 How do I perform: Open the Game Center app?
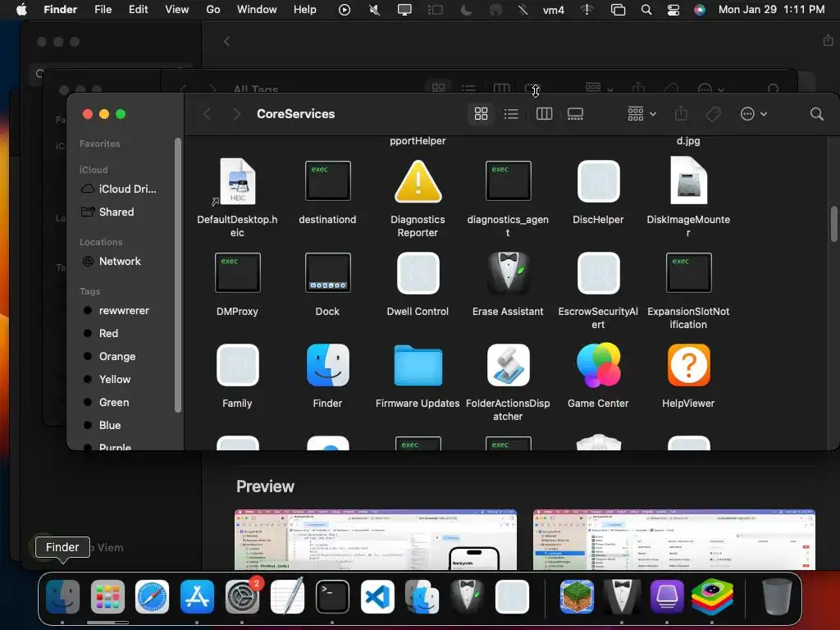click(x=598, y=365)
